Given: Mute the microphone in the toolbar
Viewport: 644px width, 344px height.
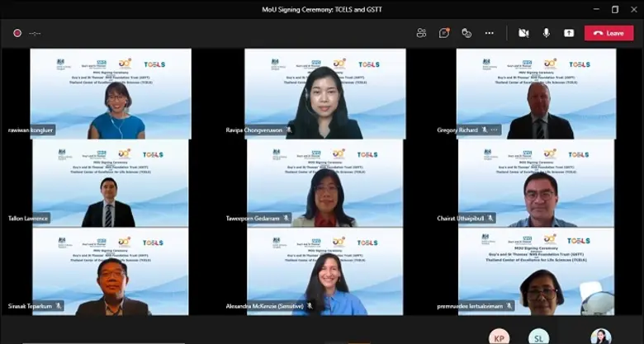Looking at the screenshot, I should (547, 33).
